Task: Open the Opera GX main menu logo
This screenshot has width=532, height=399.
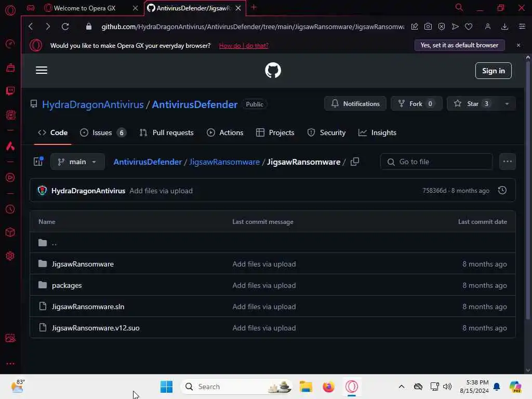Action: 10,10
